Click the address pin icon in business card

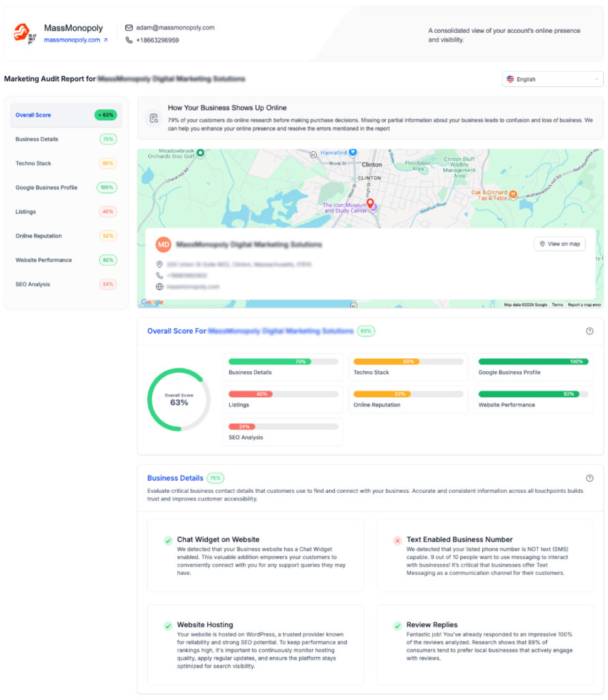(159, 265)
